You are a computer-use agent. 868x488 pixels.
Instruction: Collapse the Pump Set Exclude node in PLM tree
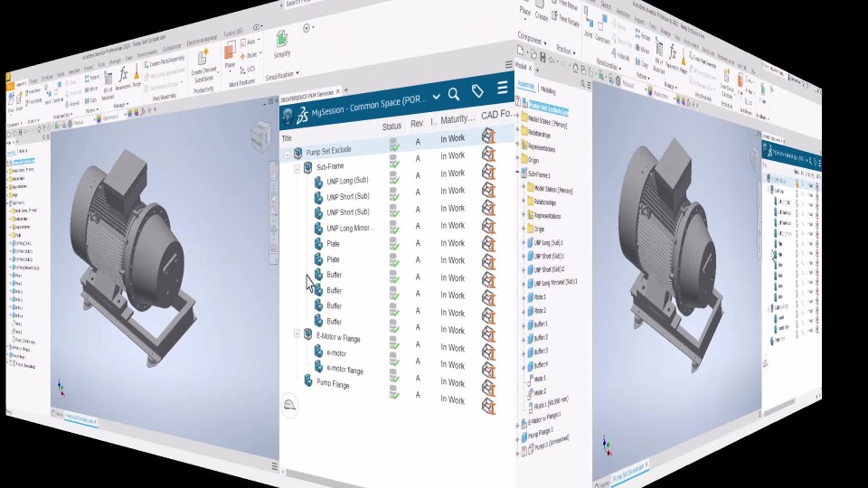[x=288, y=155]
